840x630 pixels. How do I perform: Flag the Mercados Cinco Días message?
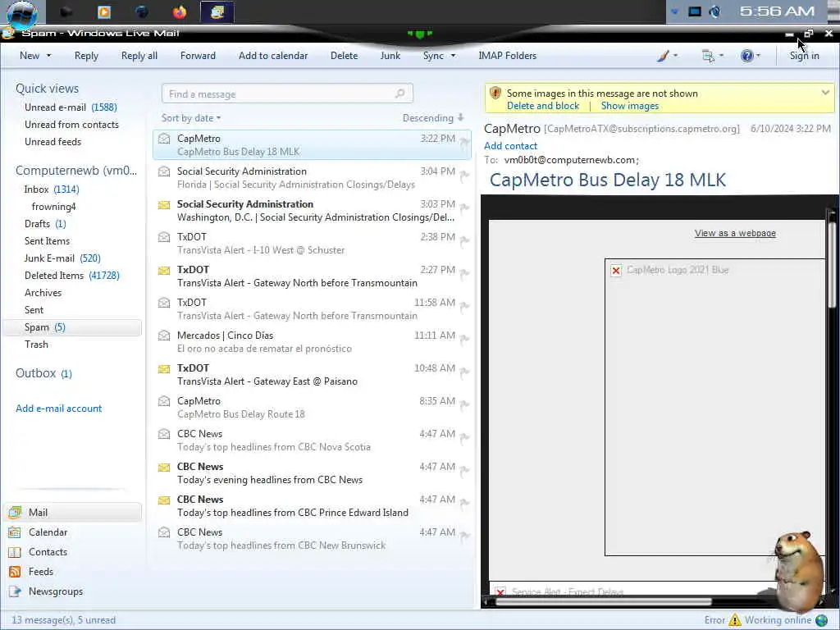click(464, 339)
